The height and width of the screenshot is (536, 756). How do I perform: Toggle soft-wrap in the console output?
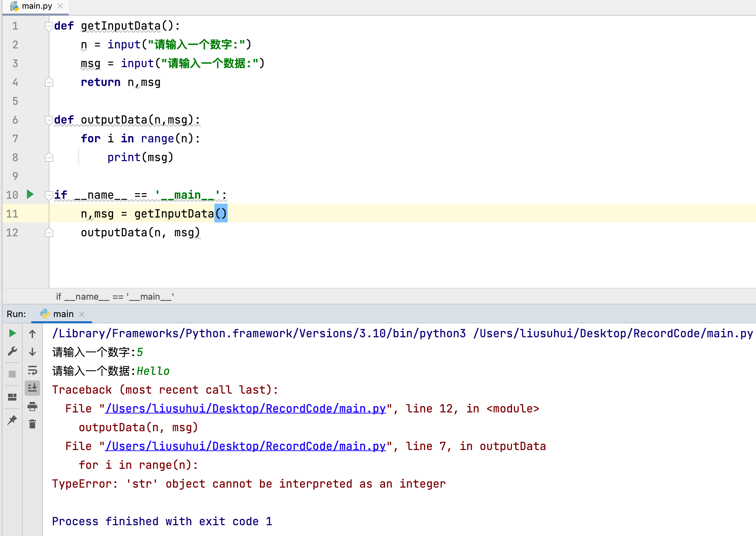32,370
